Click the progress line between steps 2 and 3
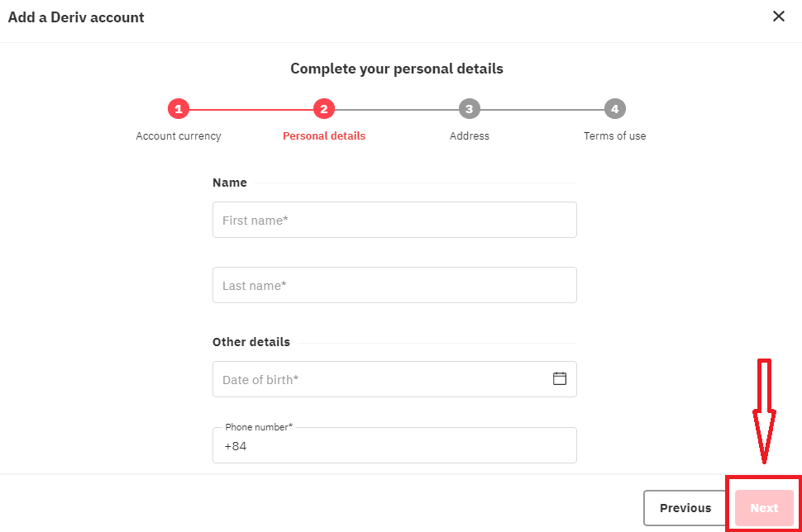Viewport: 802px width, 532px height. click(397, 108)
